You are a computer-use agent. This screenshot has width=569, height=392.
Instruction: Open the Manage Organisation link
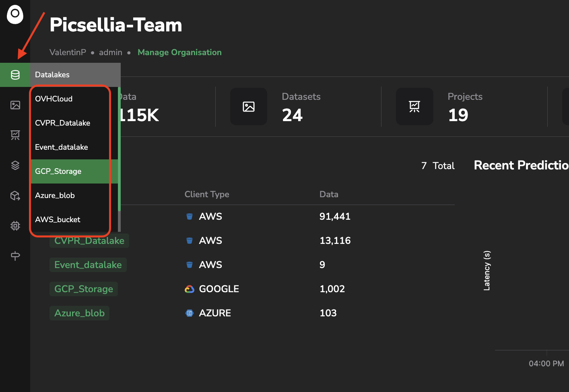(179, 52)
